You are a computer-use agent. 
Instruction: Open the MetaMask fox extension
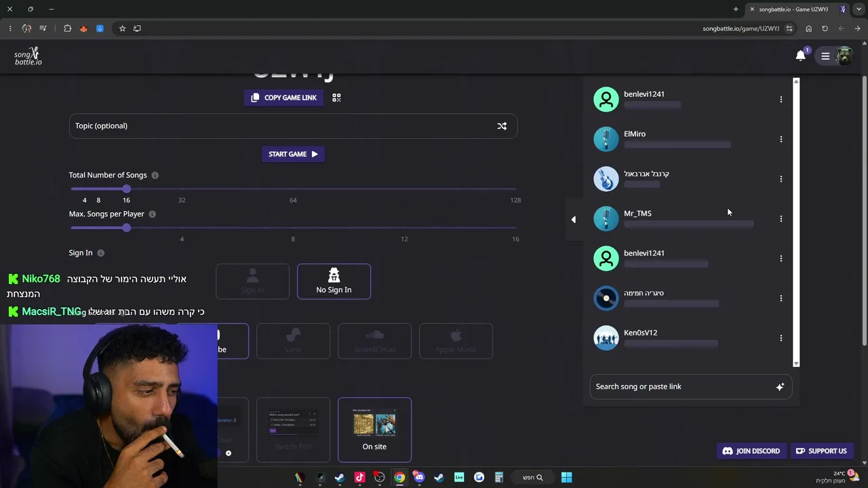point(83,28)
